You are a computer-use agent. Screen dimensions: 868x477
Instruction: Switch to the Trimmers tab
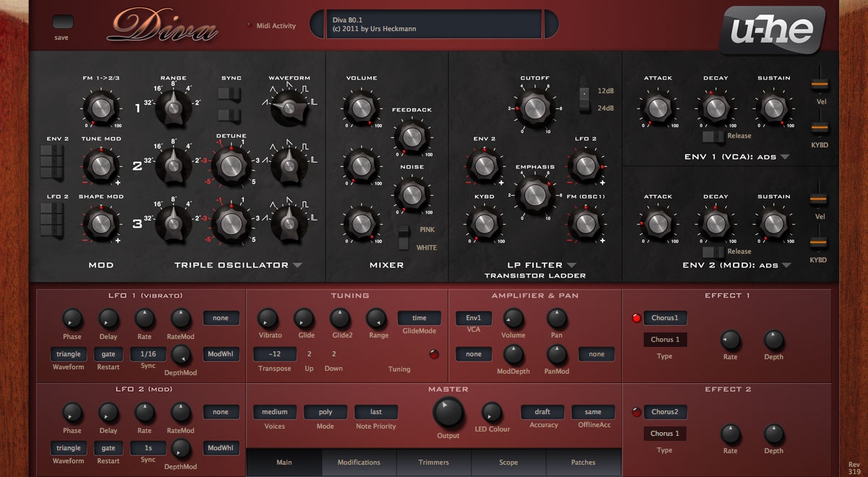tap(434, 463)
